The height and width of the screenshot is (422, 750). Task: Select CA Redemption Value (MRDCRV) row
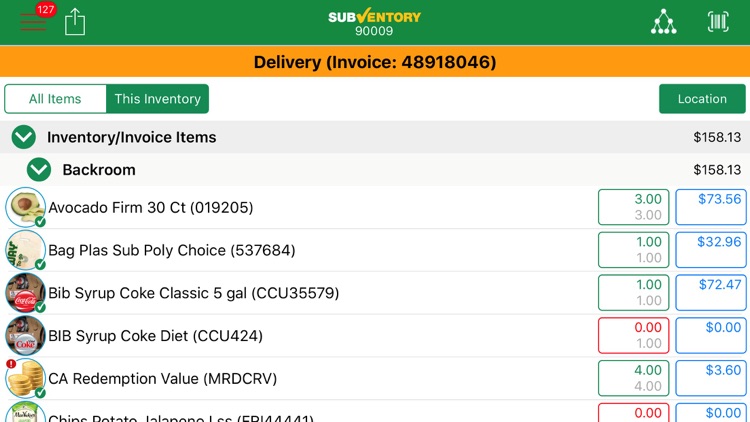click(x=375, y=378)
